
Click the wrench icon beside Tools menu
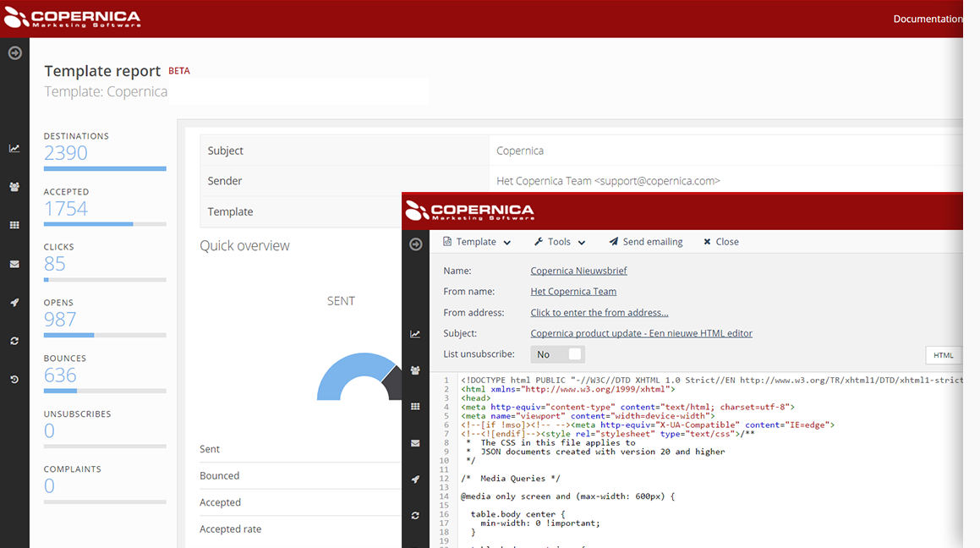click(538, 241)
